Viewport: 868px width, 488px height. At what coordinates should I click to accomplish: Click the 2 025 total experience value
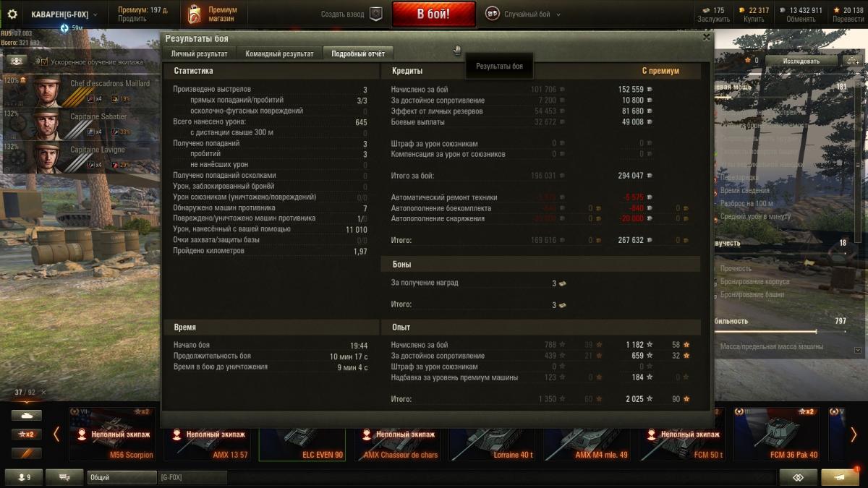pos(635,399)
